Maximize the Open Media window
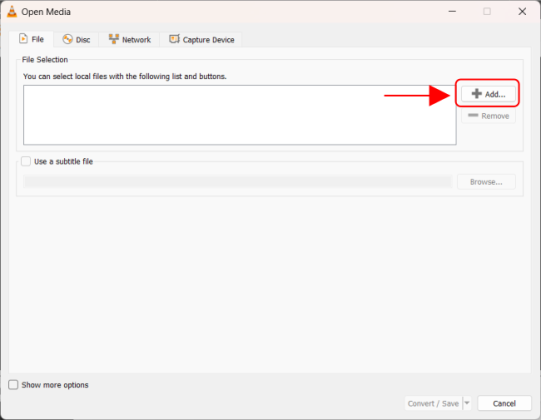This screenshot has width=541, height=420. [x=487, y=11]
